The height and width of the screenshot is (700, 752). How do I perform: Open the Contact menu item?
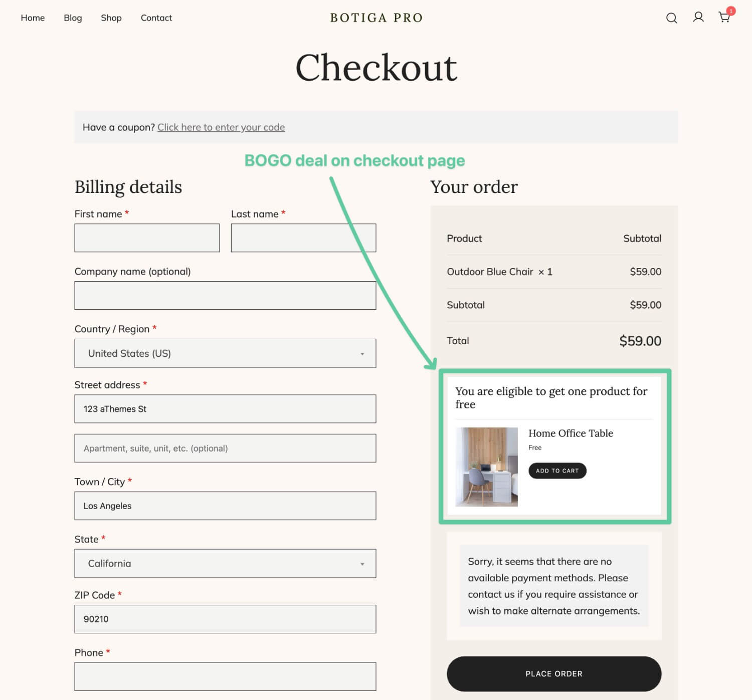tap(156, 18)
